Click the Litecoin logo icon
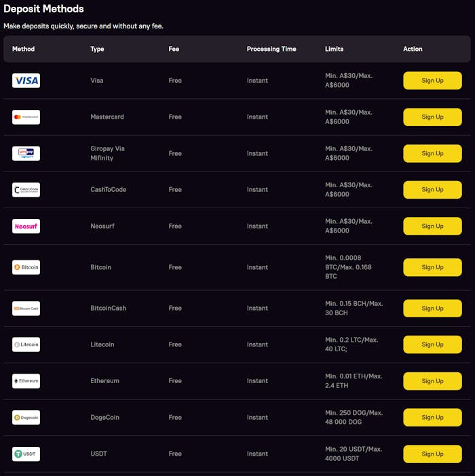Screen dimensions: 475x476 tap(26, 344)
